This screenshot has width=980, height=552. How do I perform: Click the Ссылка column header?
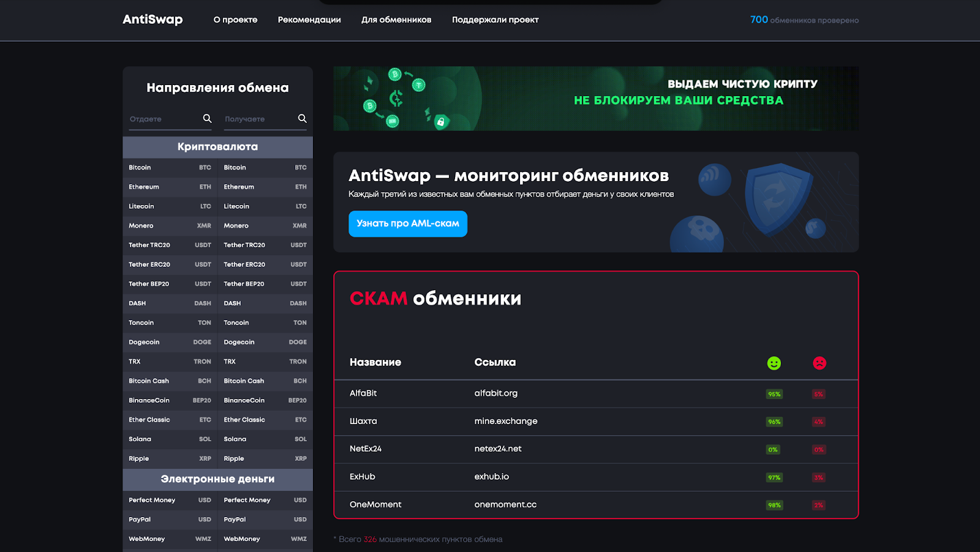tap(495, 362)
